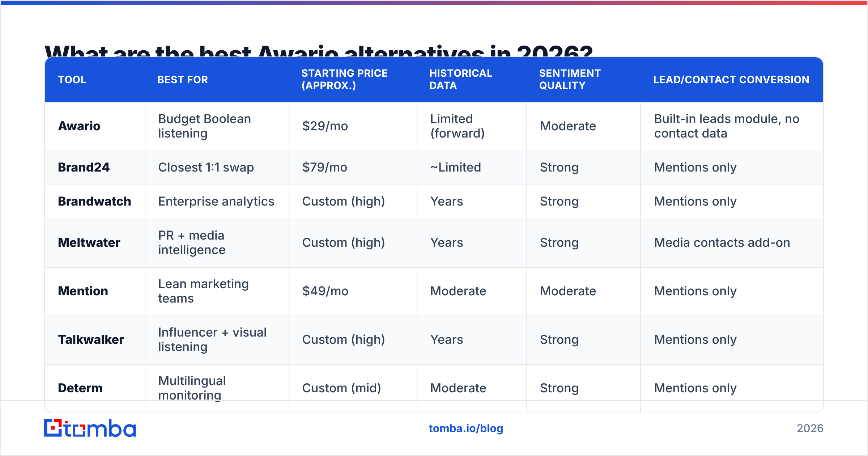Click the Custom (mid) price cell
The width and height of the screenshot is (868, 456).
tap(353, 388)
